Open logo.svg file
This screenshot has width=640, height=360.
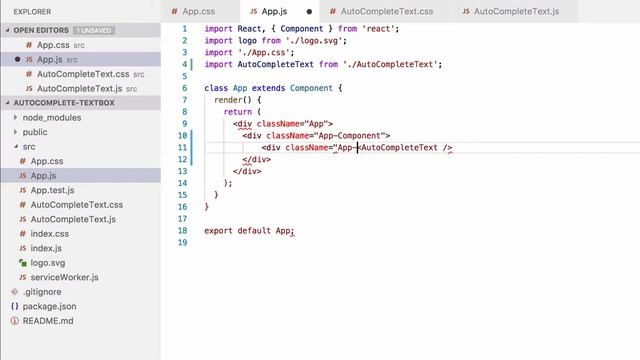click(x=81, y=263)
